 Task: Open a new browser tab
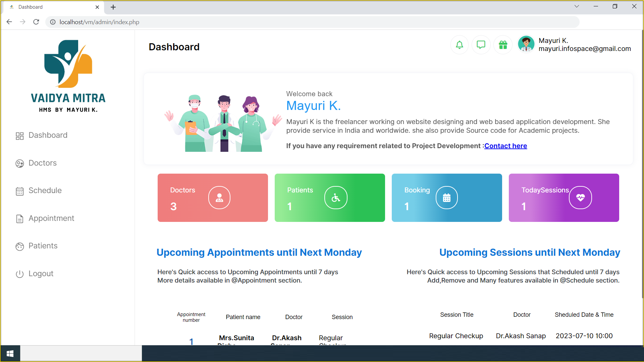[113, 7]
